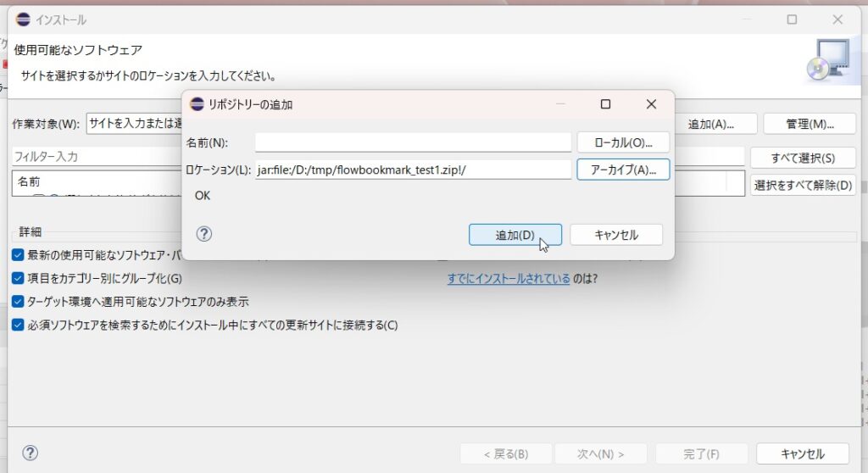Open すでにインストールされている link

pos(509,278)
